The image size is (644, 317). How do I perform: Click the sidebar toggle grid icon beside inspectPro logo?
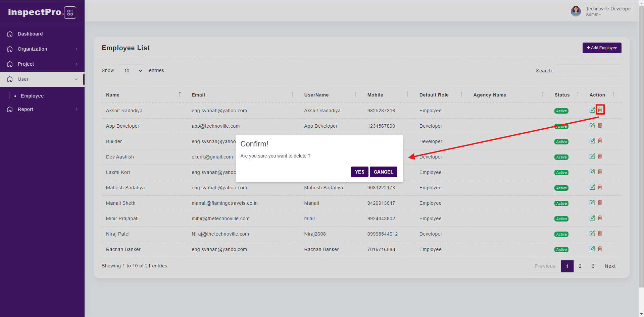click(70, 13)
